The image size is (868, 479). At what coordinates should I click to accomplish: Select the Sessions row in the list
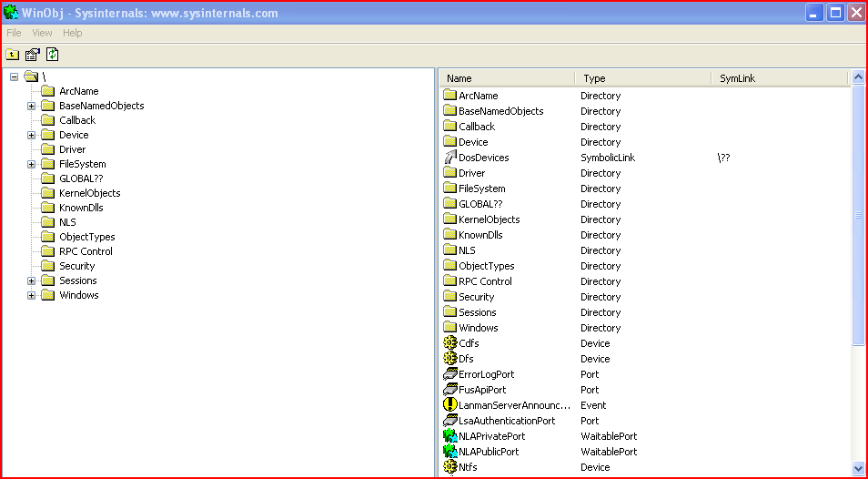click(645, 312)
